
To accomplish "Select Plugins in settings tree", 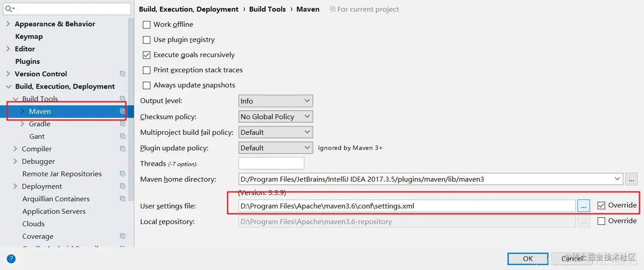I will (x=28, y=61).
